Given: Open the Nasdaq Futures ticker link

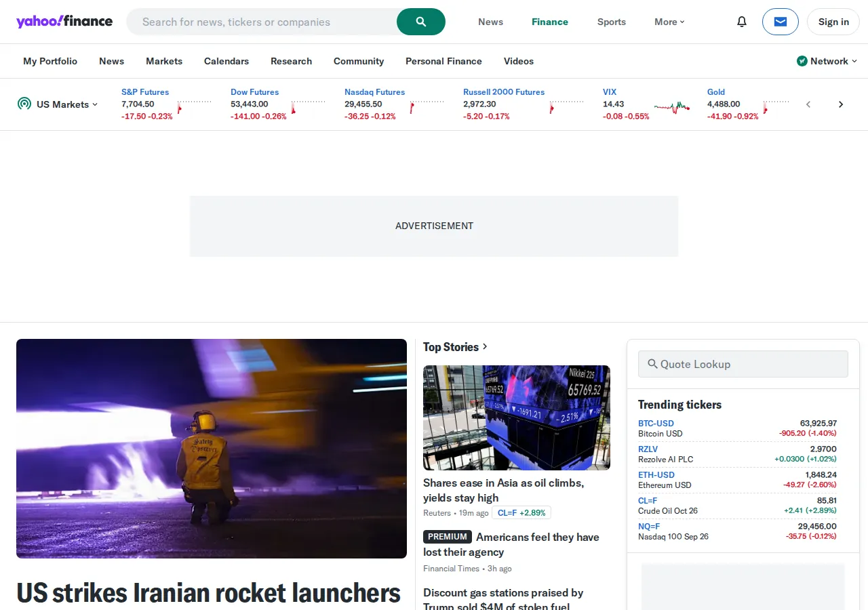Looking at the screenshot, I should (x=374, y=92).
